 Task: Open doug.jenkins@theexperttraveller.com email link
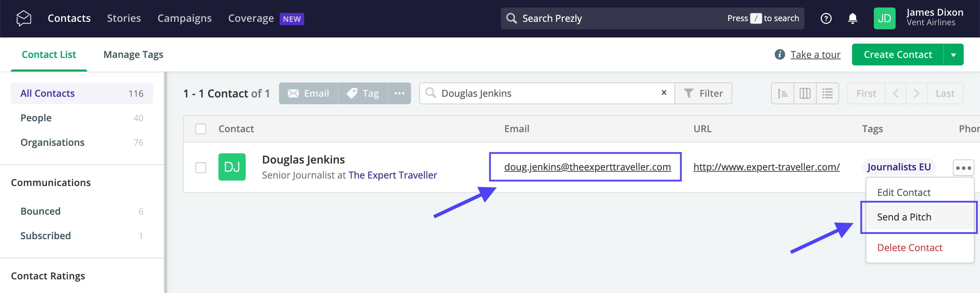(x=587, y=167)
